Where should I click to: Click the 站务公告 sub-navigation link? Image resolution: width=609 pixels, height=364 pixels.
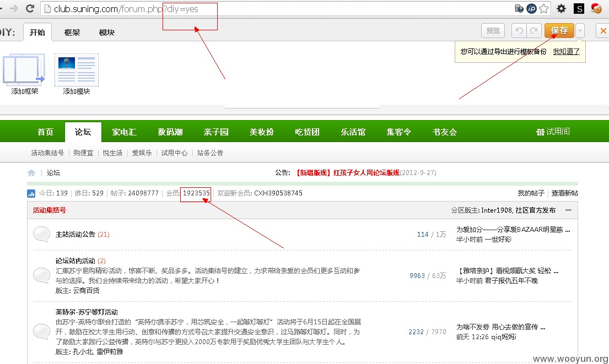pos(210,153)
